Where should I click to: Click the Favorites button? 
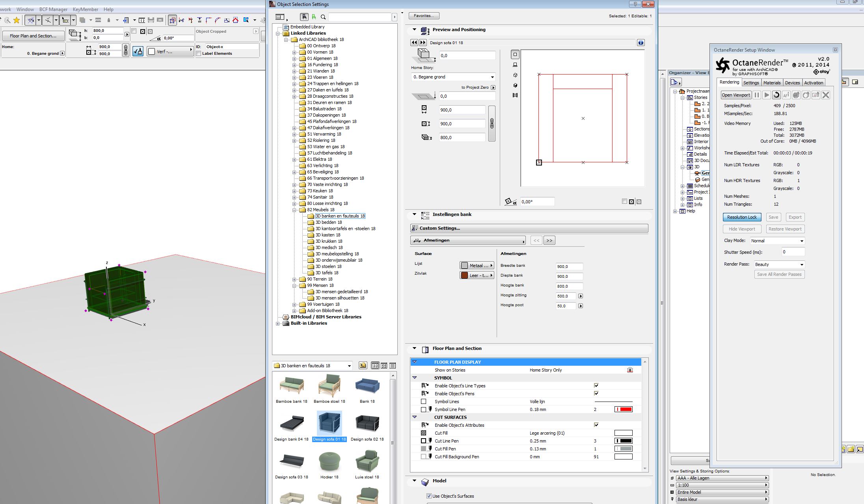(x=424, y=16)
